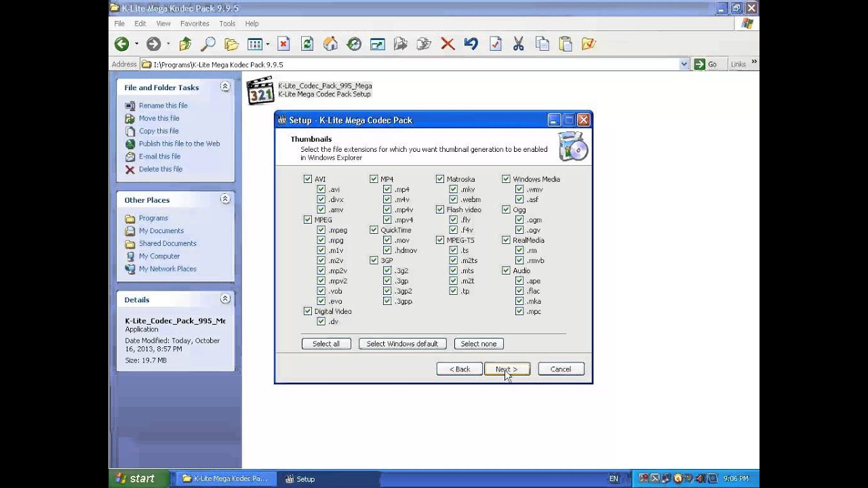Uncheck the .divx extension checkbox

(x=321, y=199)
